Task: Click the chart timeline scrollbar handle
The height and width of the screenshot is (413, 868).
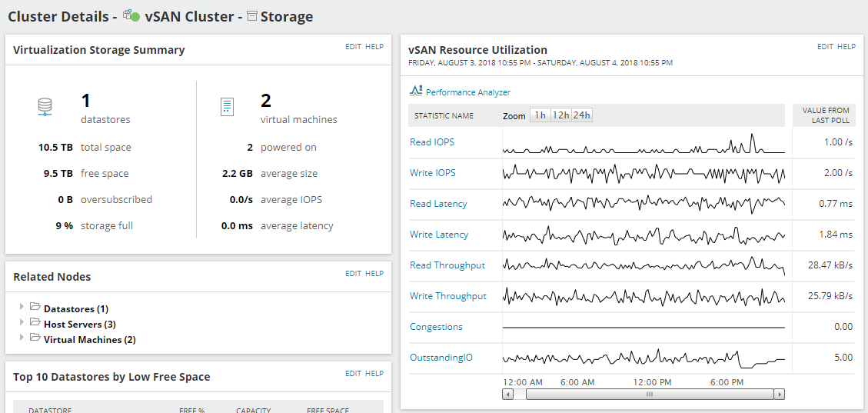Action: [x=649, y=395]
